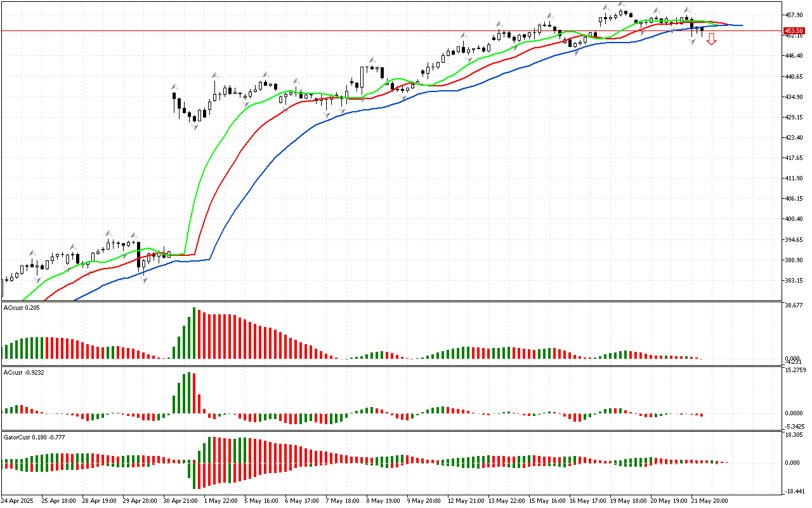Click the 38.677 AO scale maximum value

tap(794, 305)
